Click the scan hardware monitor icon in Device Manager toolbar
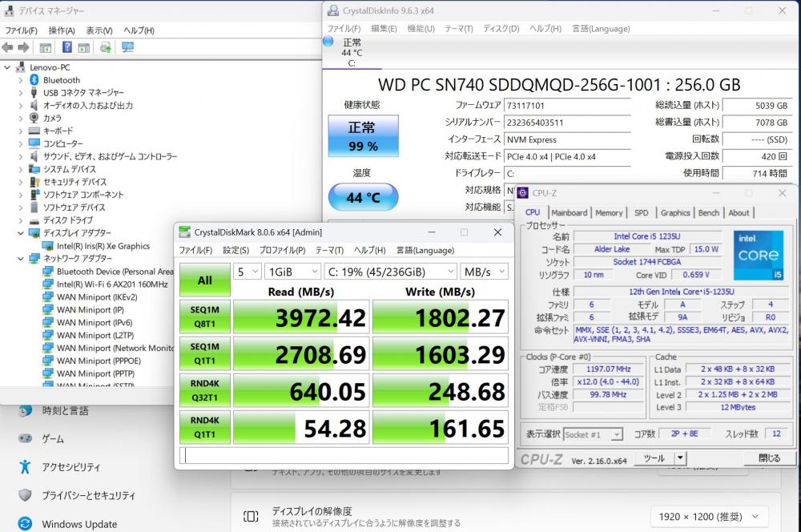This screenshot has width=801, height=532. [x=127, y=47]
